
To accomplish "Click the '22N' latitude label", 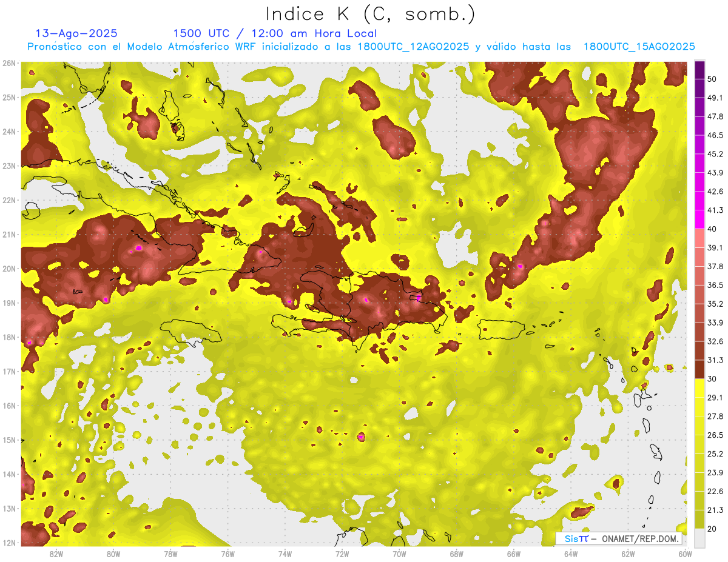I will (10, 200).
